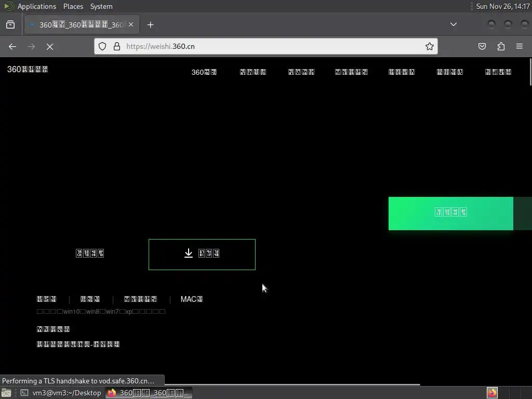Open the first nav item starting with 360
The image size is (532, 399).
(204, 72)
